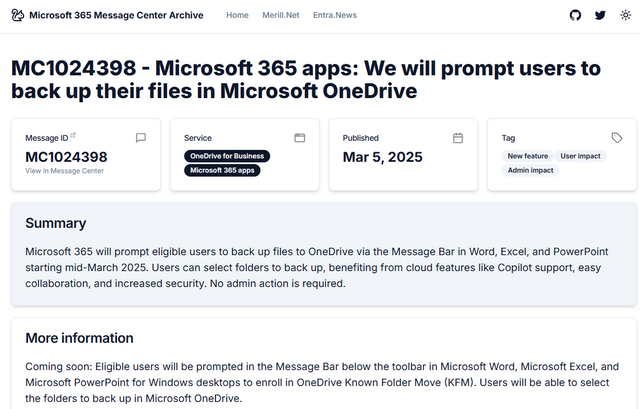Select the Microsoft 365 apps badge

pyautogui.click(x=222, y=170)
